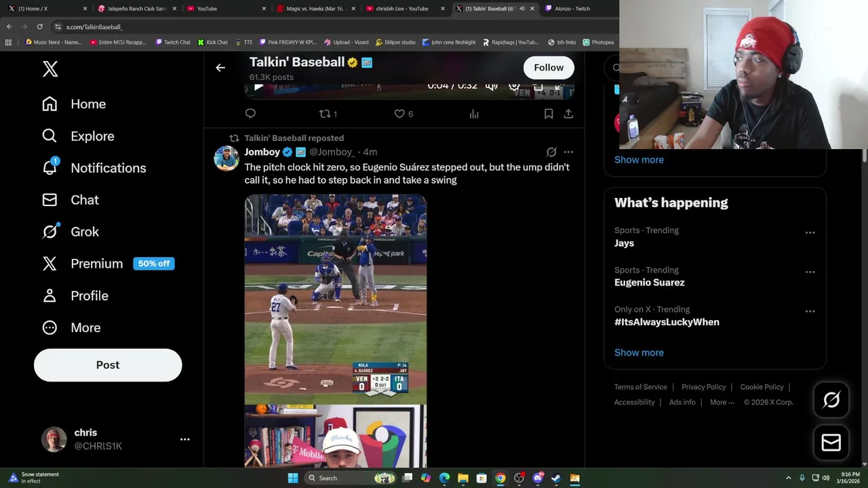Open the three-dot menu on Jomboy post

pos(568,152)
